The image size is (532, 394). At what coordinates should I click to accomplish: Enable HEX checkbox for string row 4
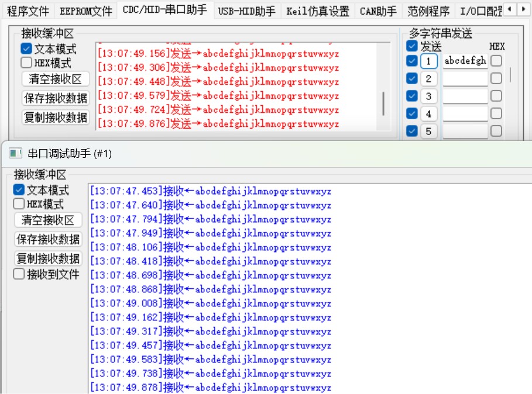point(496,113)
